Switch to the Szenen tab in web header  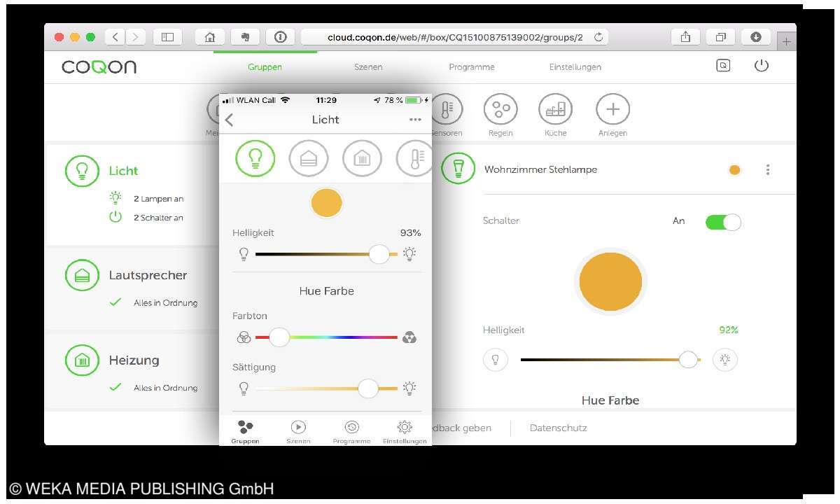pyautogui.click(x=368, y=67)
